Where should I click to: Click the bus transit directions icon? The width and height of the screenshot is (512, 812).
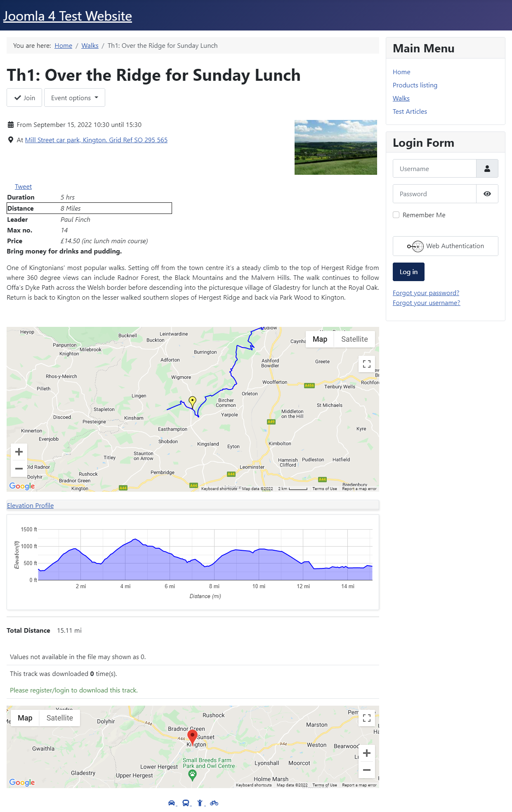[186, 803]
